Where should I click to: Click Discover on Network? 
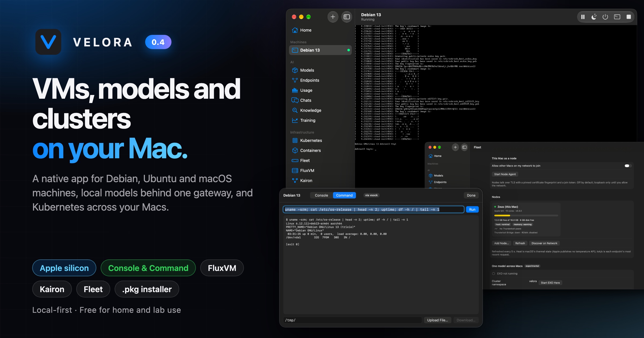[544, 243]
